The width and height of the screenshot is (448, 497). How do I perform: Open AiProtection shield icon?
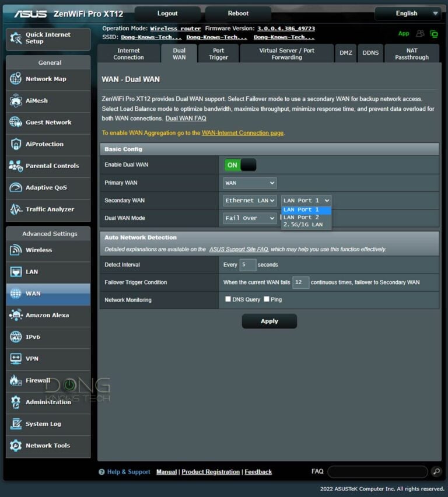[16, 144]
